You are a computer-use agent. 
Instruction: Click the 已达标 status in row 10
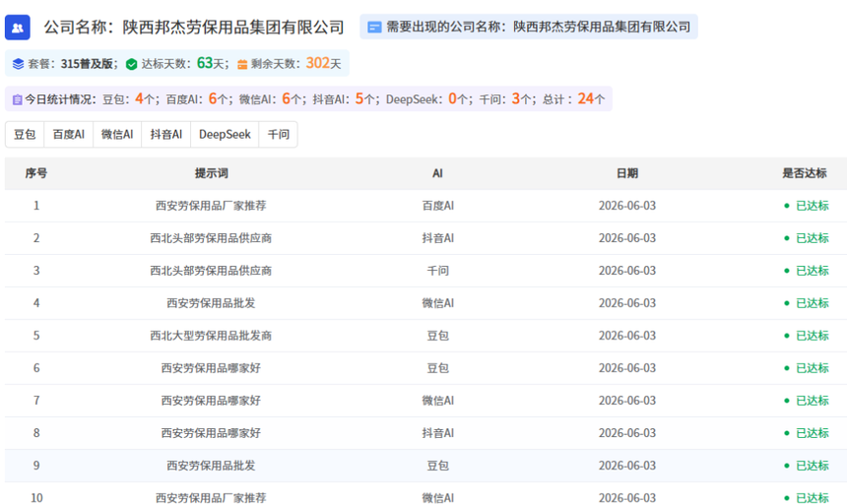(807, 497)
